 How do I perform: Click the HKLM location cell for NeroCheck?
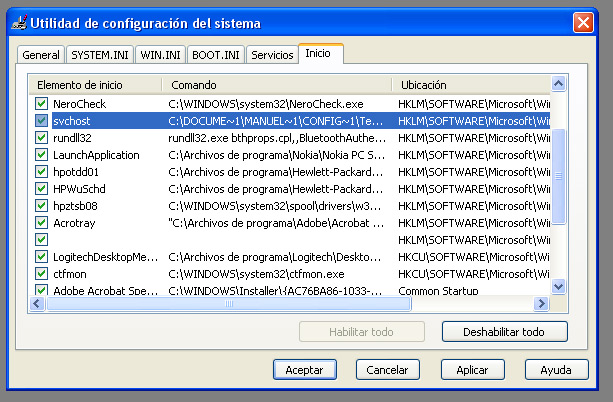click(x=474, y=104)
